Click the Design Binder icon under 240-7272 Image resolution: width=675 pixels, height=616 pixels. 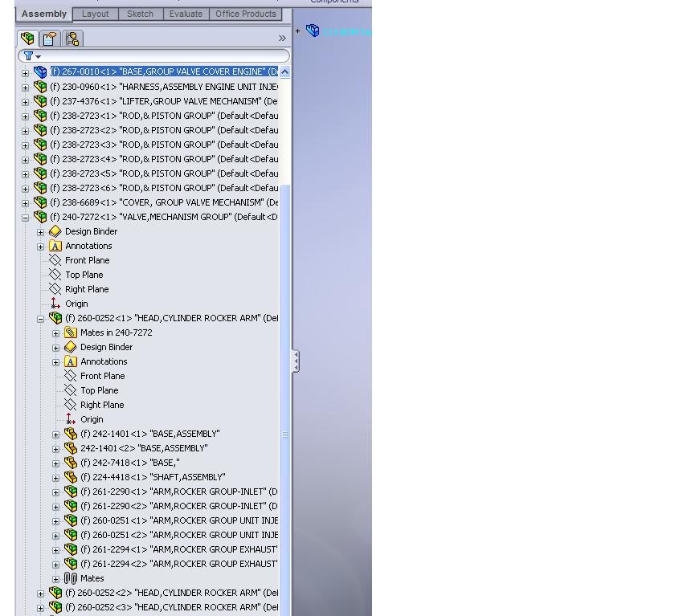[x=55, y=231]
